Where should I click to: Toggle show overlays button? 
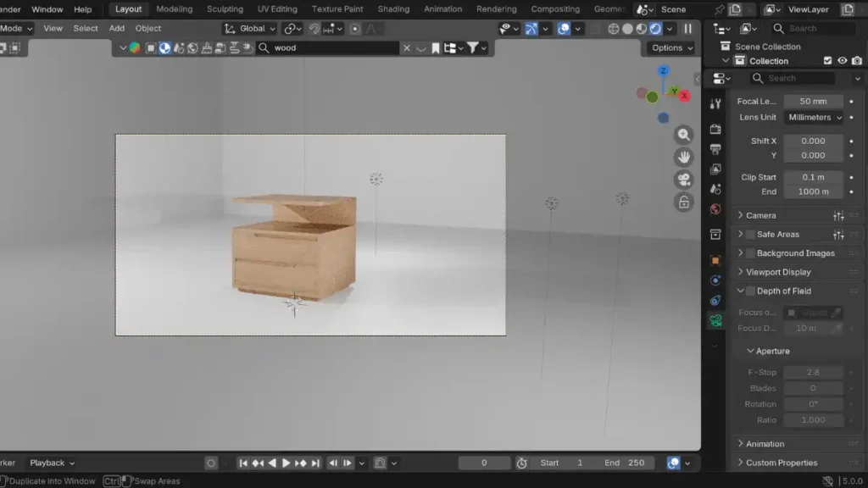pyautogui.click(x=564, y=29)
